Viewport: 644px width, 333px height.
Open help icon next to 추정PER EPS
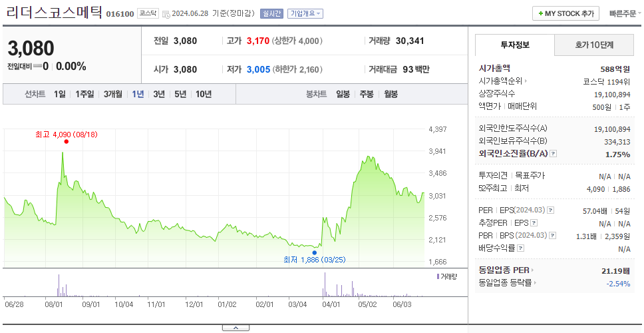coord(534,223)
